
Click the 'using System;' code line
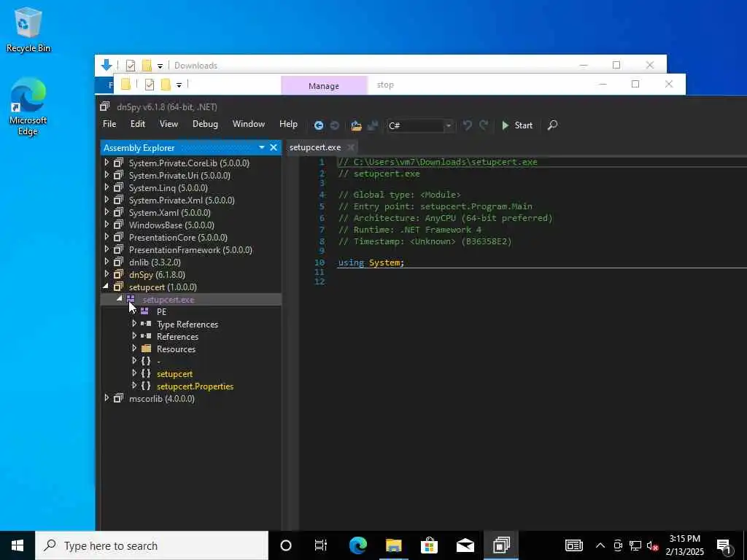pos(371,262)
